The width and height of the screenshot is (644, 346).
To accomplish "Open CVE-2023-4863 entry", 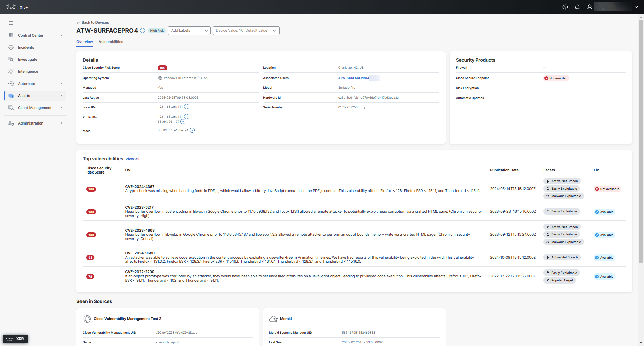I will click(x=140, y=230).
